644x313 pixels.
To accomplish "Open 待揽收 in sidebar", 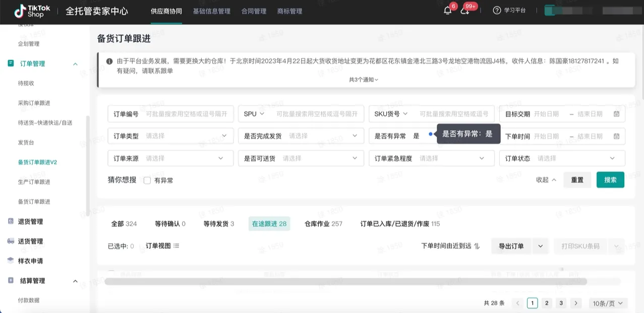I will tap(26, 83).
